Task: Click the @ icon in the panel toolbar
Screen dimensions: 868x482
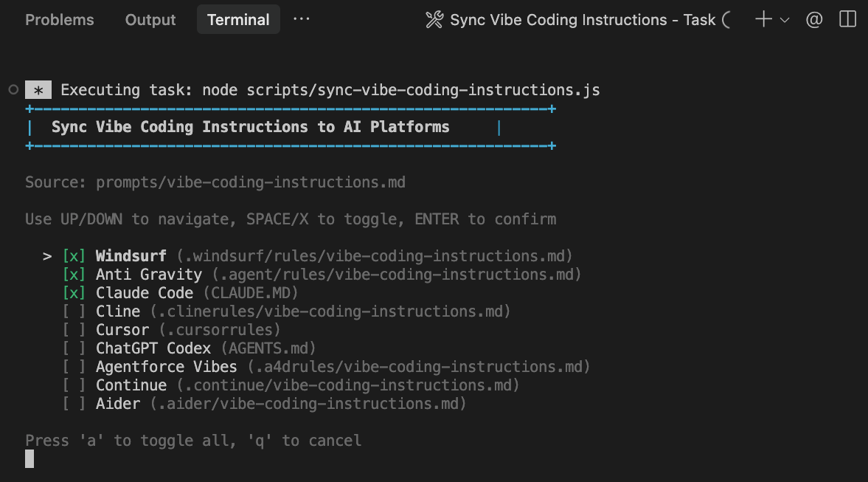Action: pos(813,20)
